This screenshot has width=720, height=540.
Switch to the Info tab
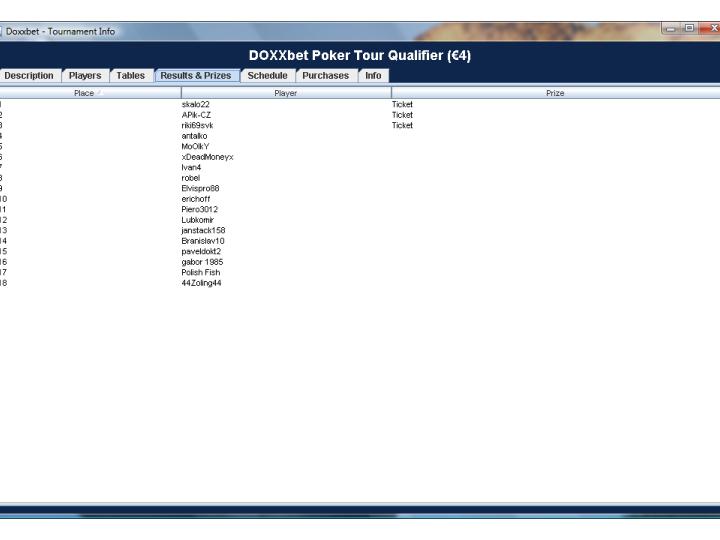coord(373,76)
